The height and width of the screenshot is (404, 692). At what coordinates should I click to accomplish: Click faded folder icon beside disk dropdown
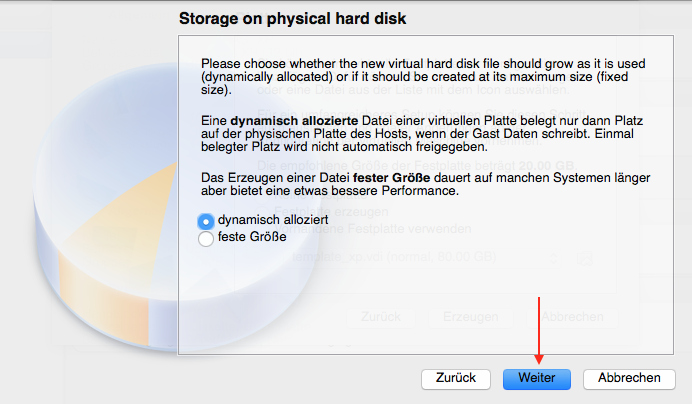(584, 258)
